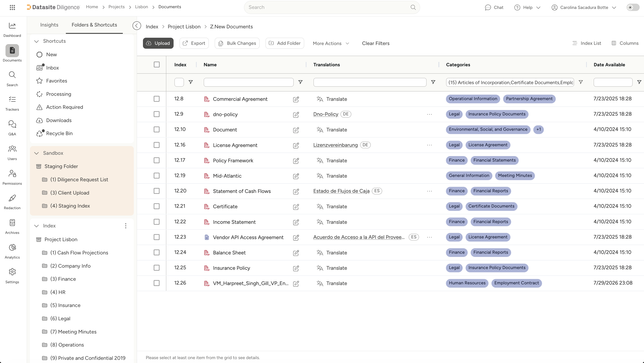Edit the Commercial Agreement name icon
The height and width of the screenshot is (363, 644).
coord(296,99)
